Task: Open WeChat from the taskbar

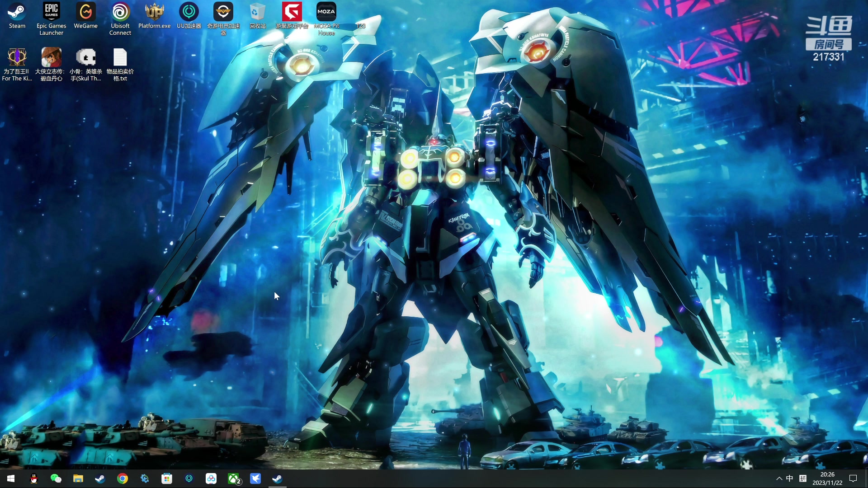Action: coord(56,479)
